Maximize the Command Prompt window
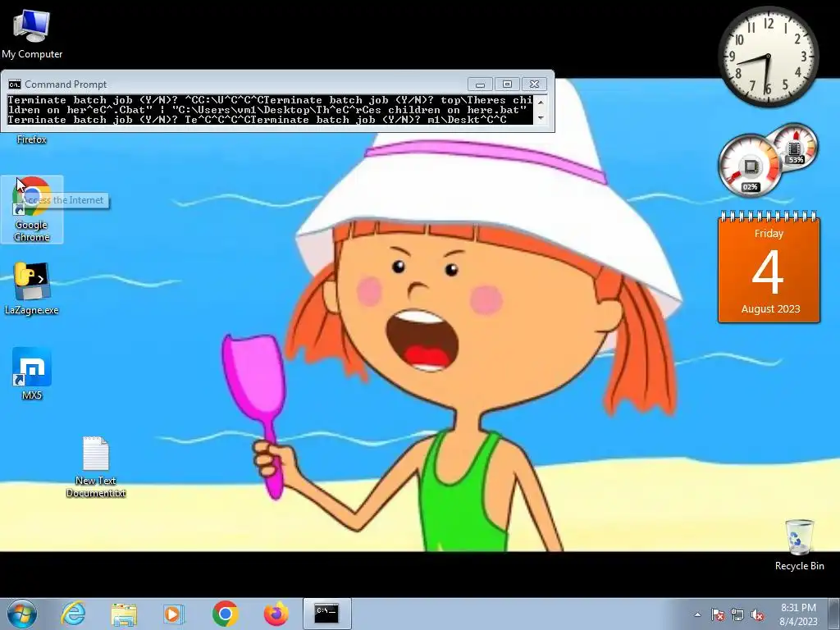This screenshot has height=630, width=840. point(507,84)
